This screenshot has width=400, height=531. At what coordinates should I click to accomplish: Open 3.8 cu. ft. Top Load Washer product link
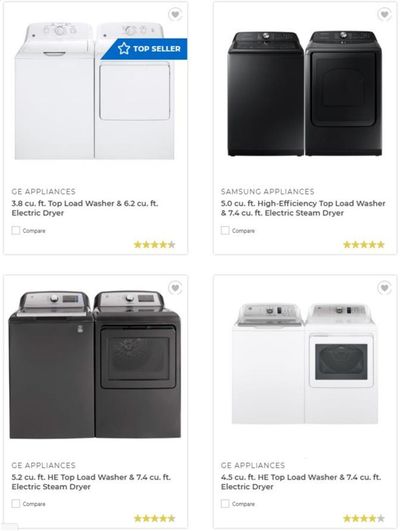[x=85, y=208]
